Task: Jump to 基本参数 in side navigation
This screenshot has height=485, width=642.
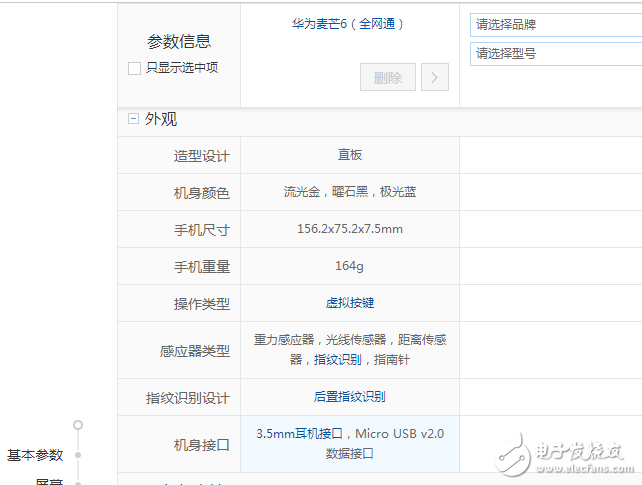Action: click(35, 455)
